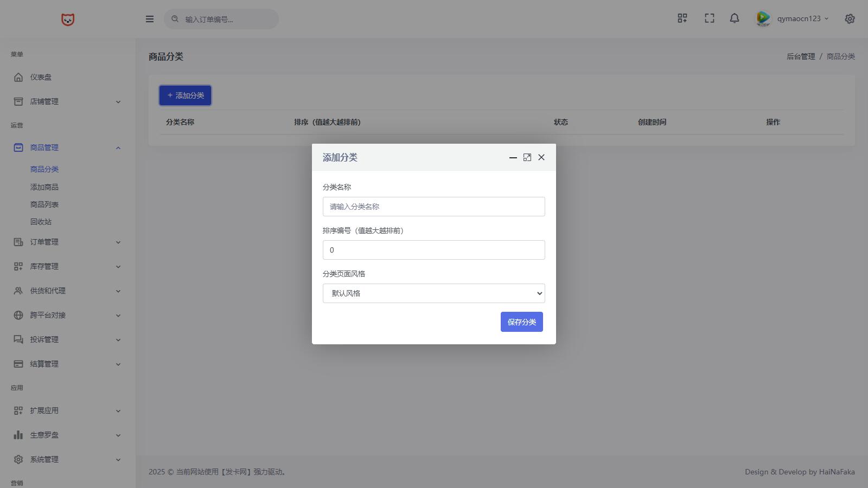Open the quick apps grid icon
868x488 pixels.
tap(682, 18)
